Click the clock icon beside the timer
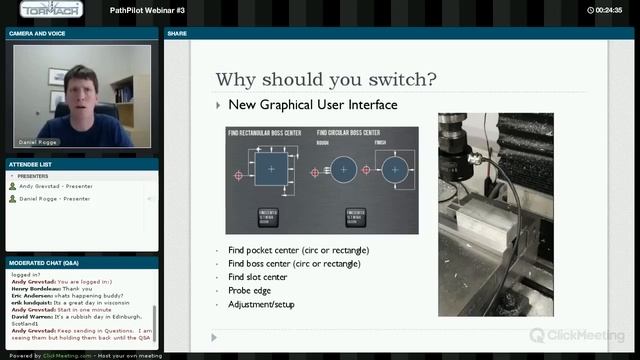Image resolution: width=640 pixels, height=360 pixels. coord(590,10)
